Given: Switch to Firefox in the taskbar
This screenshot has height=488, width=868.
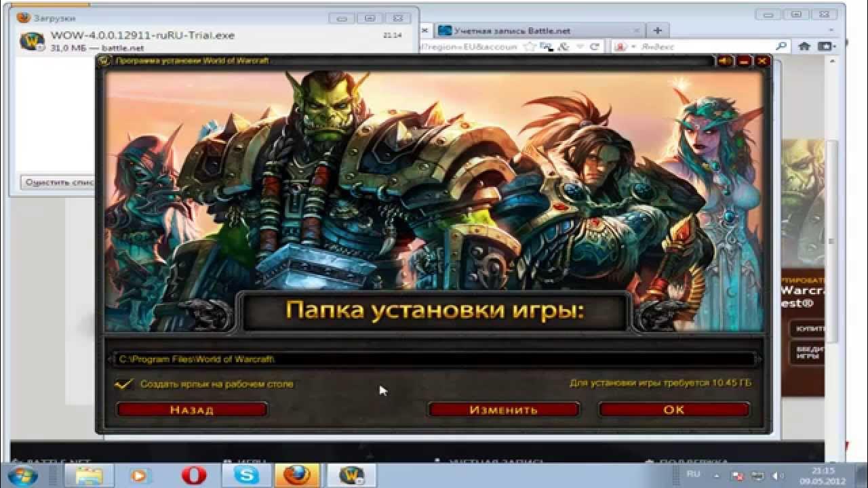Looking at the screenshot, I should pos(297,475).
